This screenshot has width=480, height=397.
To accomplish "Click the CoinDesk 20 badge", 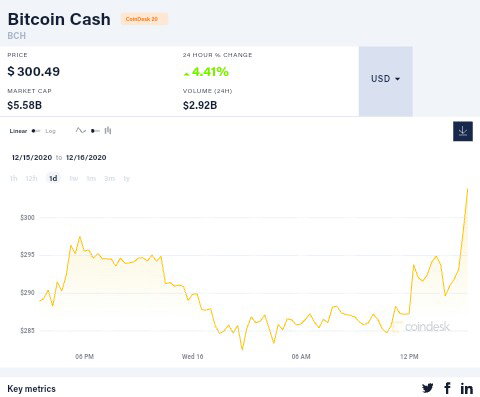I will (x=144, y=19).
